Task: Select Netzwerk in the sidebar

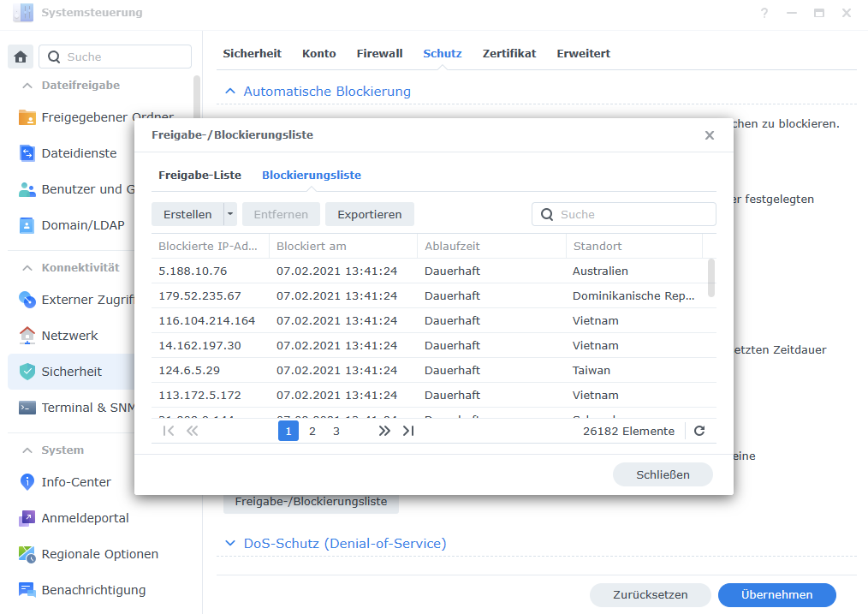Action: pos(69,336)
